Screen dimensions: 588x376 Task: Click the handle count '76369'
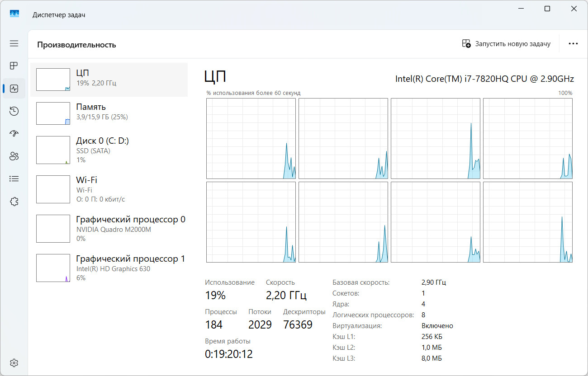click(x=298, y=325)
